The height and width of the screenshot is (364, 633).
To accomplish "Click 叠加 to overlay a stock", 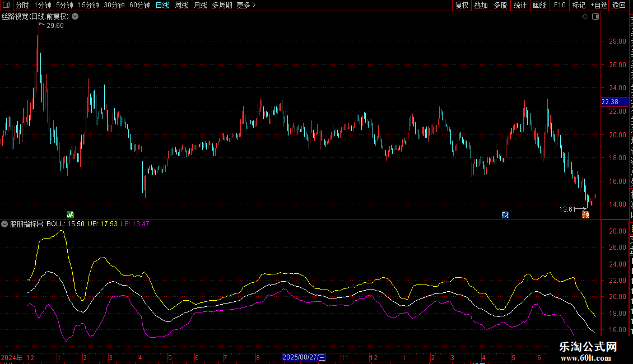I will tap(481, 5).
